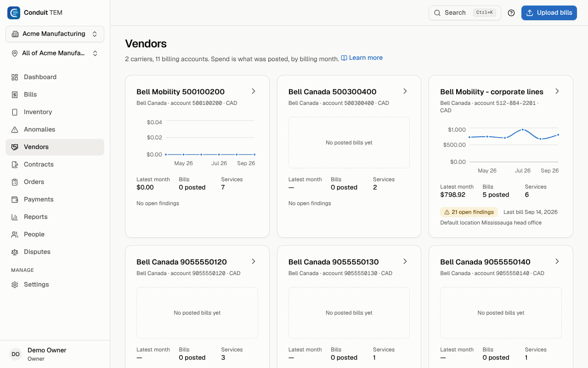
Task: Expand Bell Canada 500300400 card chevron
Action: point(405,91)
